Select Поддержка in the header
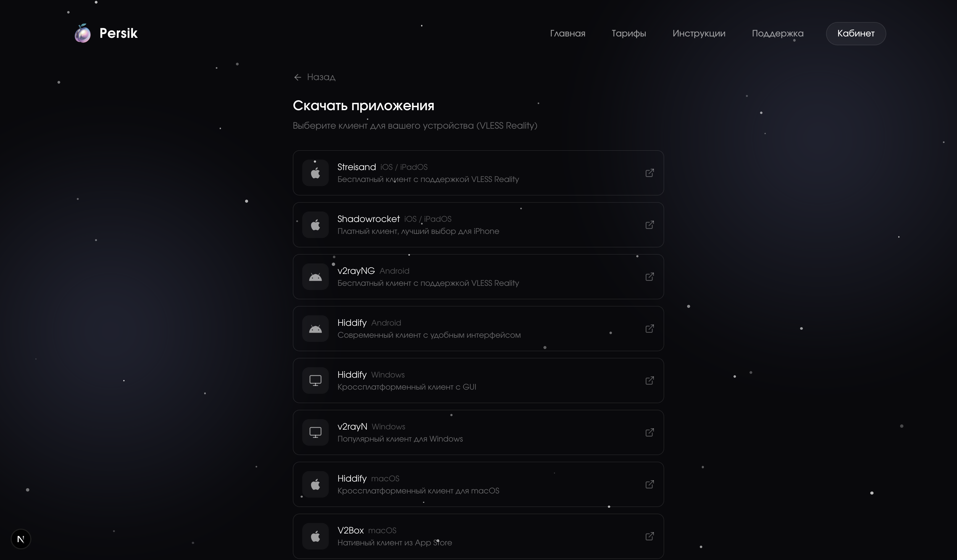The height and width of the screenshot is (560, 957). pos(777,33)
